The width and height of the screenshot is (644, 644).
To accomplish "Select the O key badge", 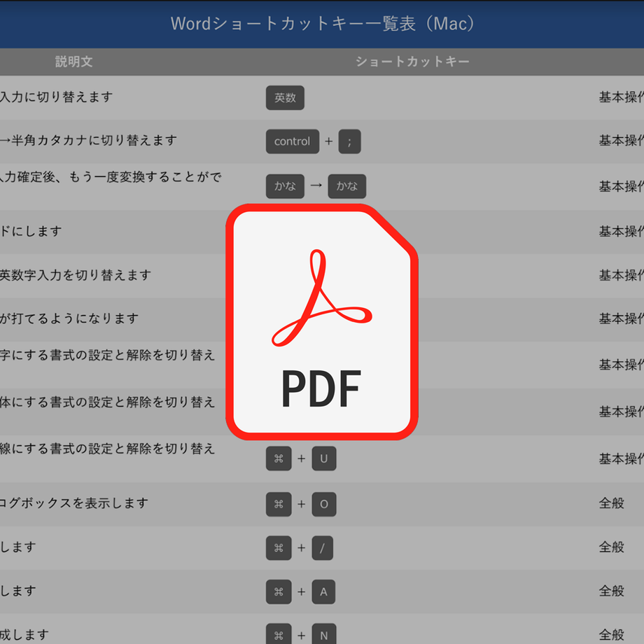I will (x=324, y=504).
